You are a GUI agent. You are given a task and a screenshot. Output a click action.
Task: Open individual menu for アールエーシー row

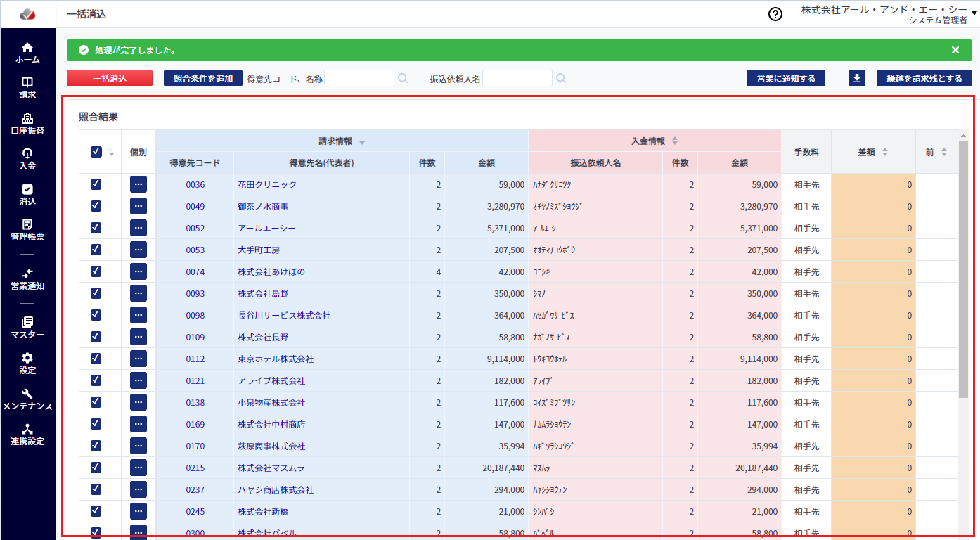(138, 228)
